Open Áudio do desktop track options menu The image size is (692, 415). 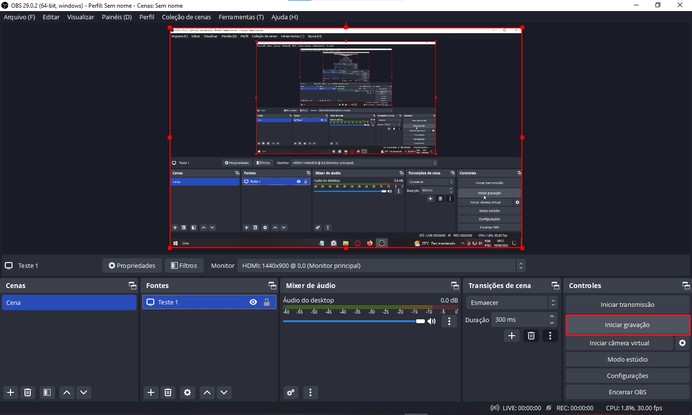pyautogui.click(x=449, y=321)
